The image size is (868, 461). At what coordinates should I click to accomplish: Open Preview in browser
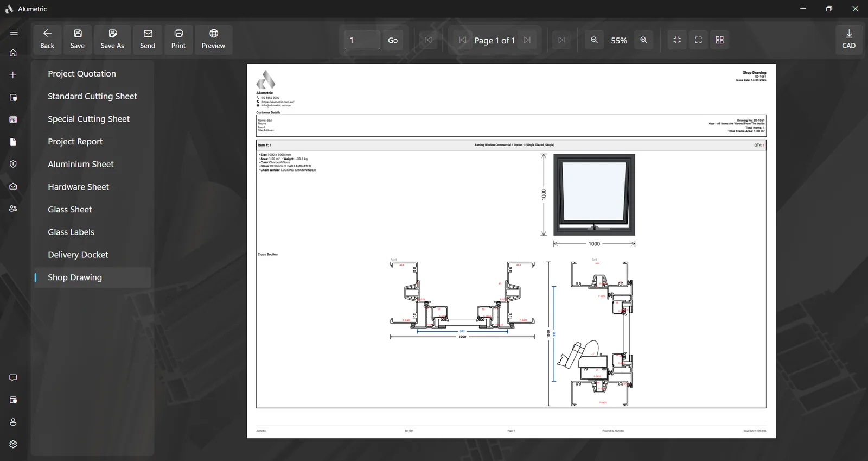coord(213,40)
